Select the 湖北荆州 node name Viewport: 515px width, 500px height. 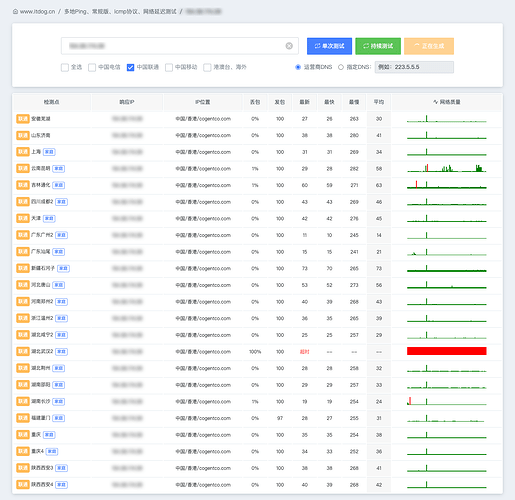[x=41, y=368]
